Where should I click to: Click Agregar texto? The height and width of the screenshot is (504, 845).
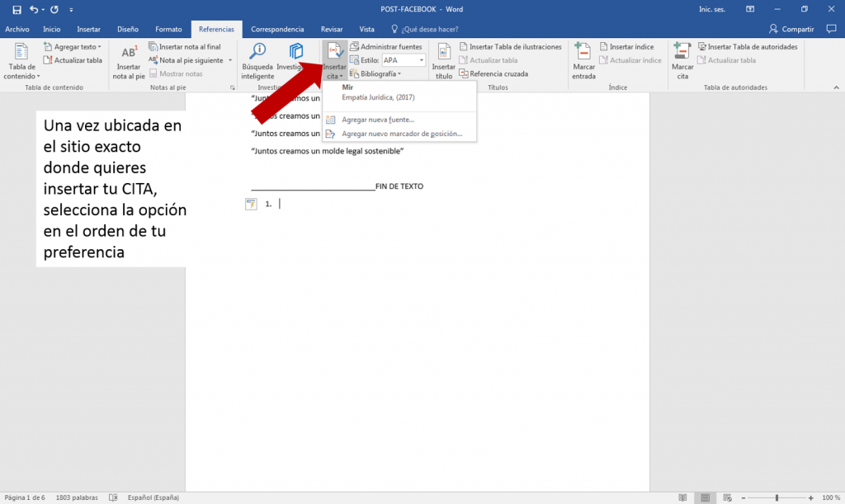click(x=73, y=47)
